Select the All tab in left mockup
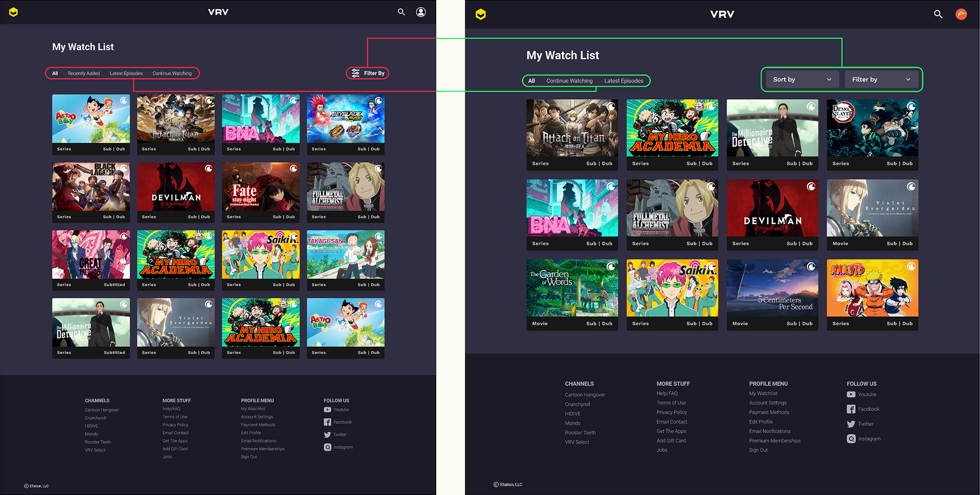 (x=55, y=73)
